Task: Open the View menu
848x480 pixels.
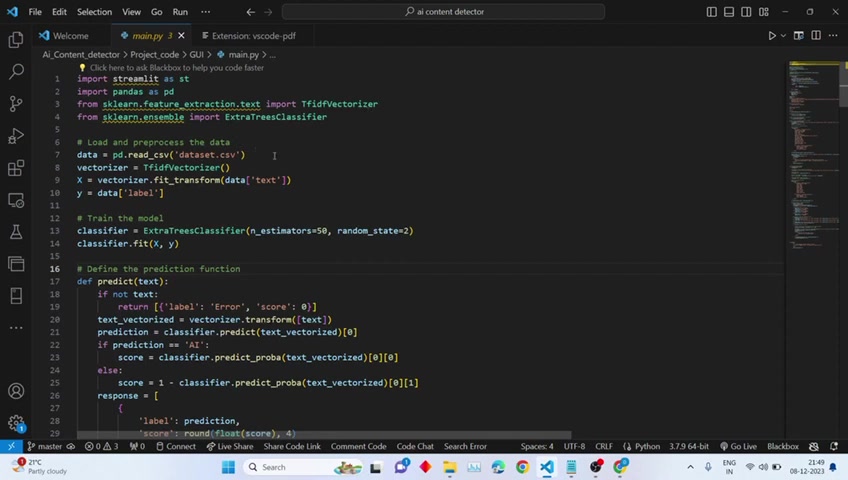Action: click(131, 12)
